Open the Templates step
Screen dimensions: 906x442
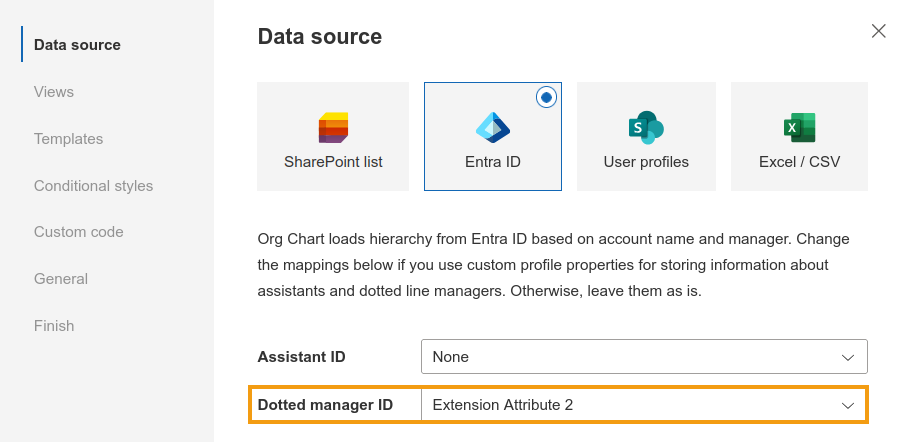(68, 139)
